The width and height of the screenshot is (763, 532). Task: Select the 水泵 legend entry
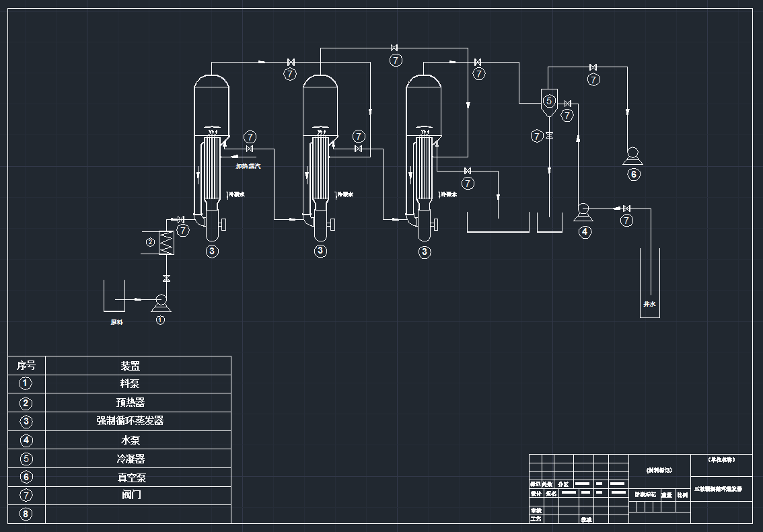[131, 440]
